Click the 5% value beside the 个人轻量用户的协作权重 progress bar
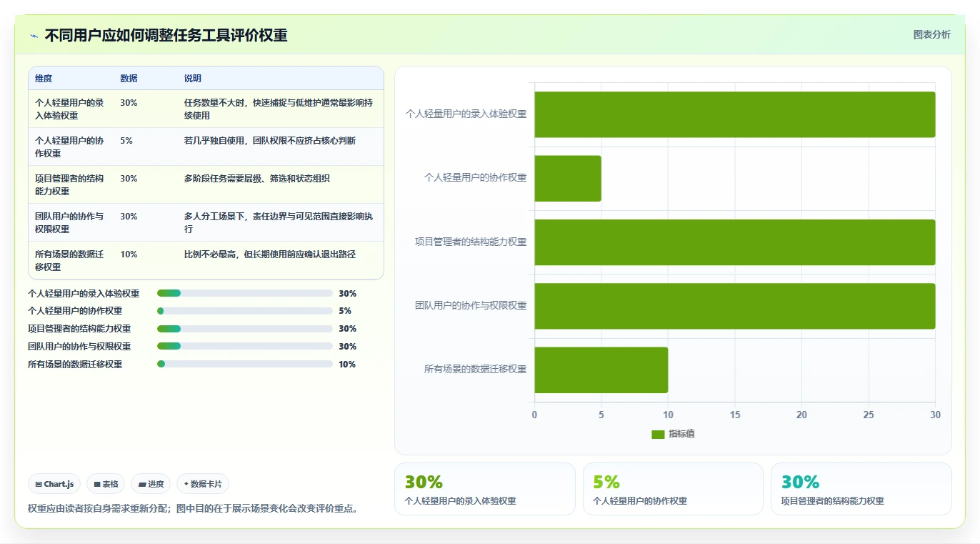 pyautogui.click(x=345, y=311)
